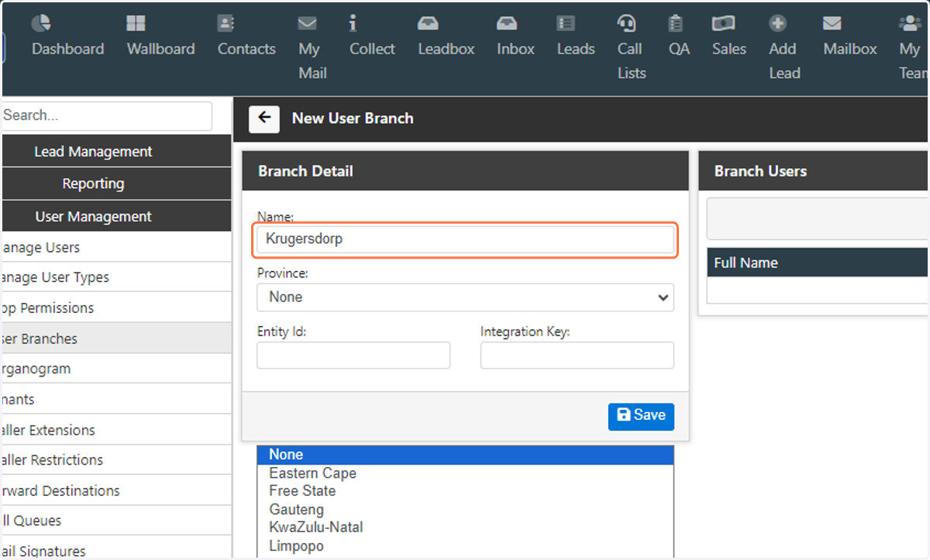Open Manage User Types in sidebar
The height and width of the screenshot is (560, 930).
point(116,277)
